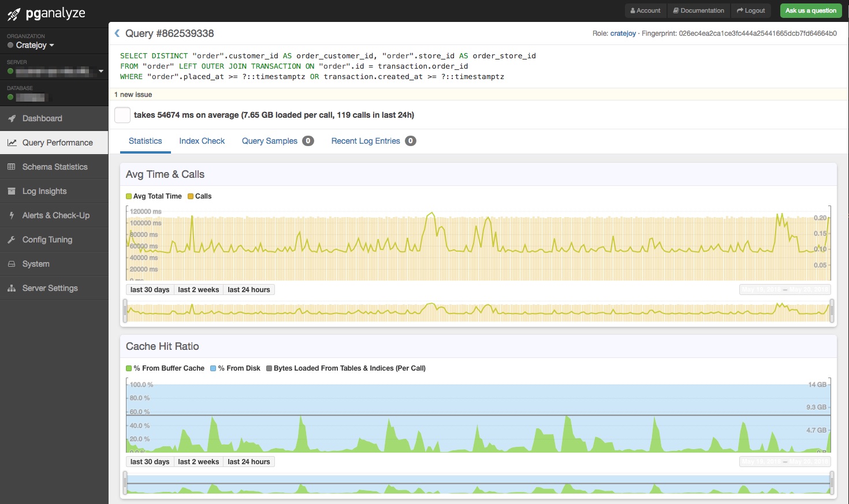849x504 pixels.
Task: Open the server selector dropdown arrow
Action: pyautogui.click(x=101, y=71)
